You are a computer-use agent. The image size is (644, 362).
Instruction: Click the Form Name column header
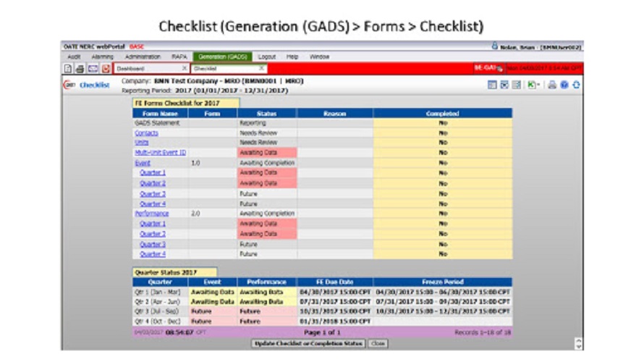pos(160,114)
